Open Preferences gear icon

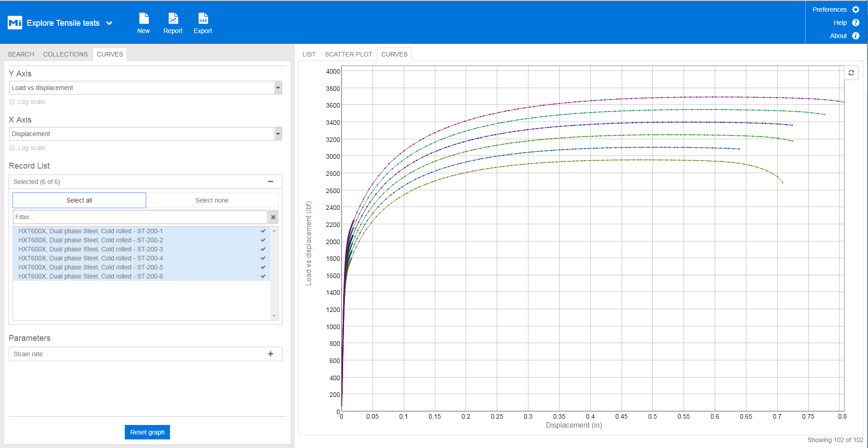point(856,9)
